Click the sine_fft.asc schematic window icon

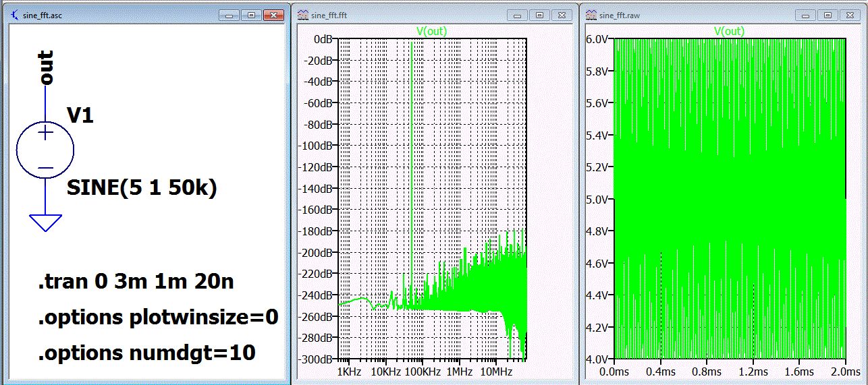pos(16,15)
